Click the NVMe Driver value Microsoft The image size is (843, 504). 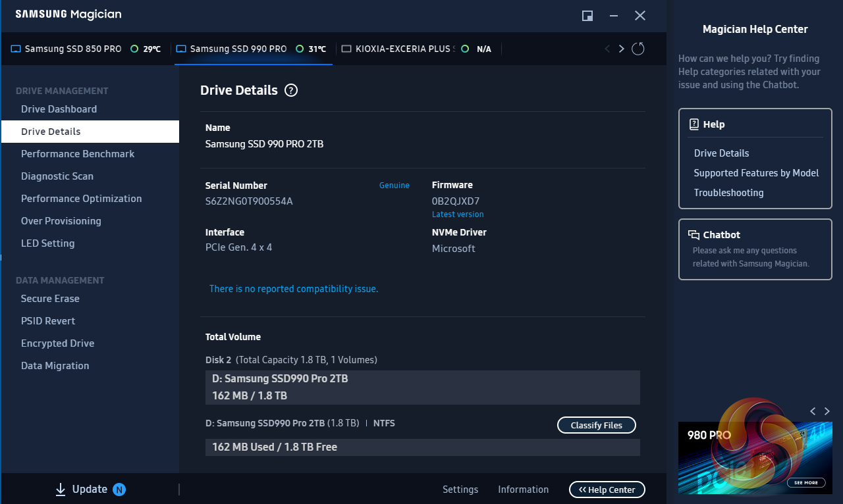coord(453,249)
